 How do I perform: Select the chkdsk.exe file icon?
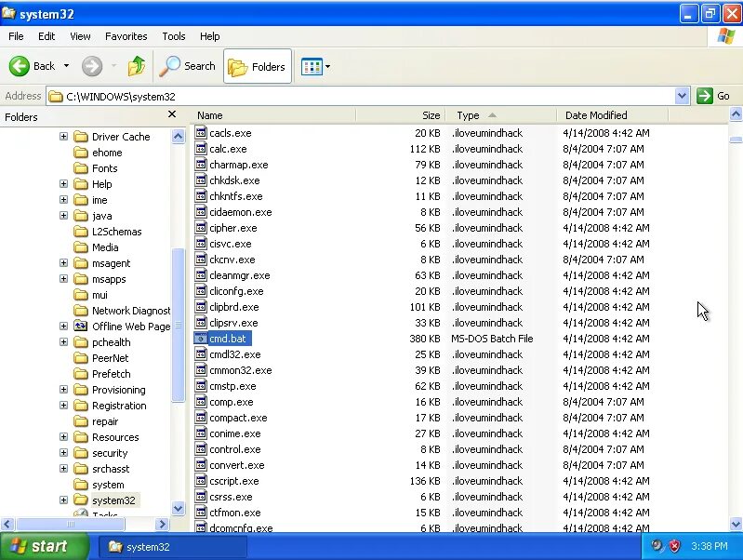coord(201,180)
